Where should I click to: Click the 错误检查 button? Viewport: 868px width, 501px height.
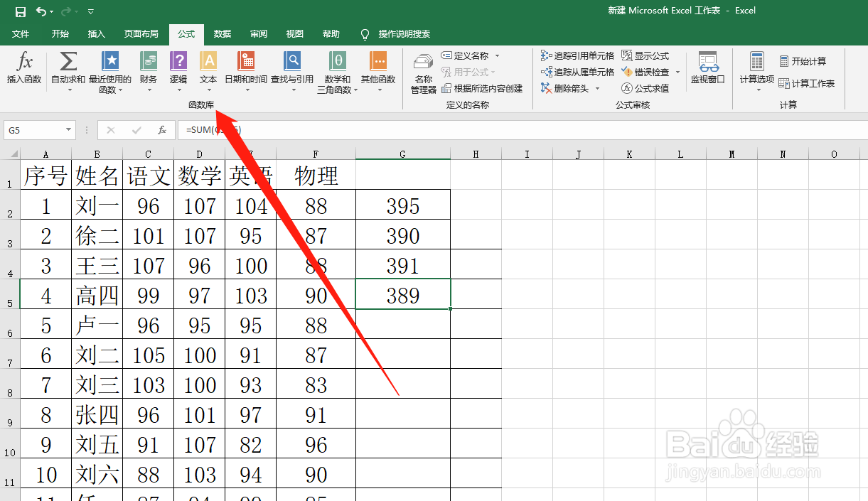point(645,72)
